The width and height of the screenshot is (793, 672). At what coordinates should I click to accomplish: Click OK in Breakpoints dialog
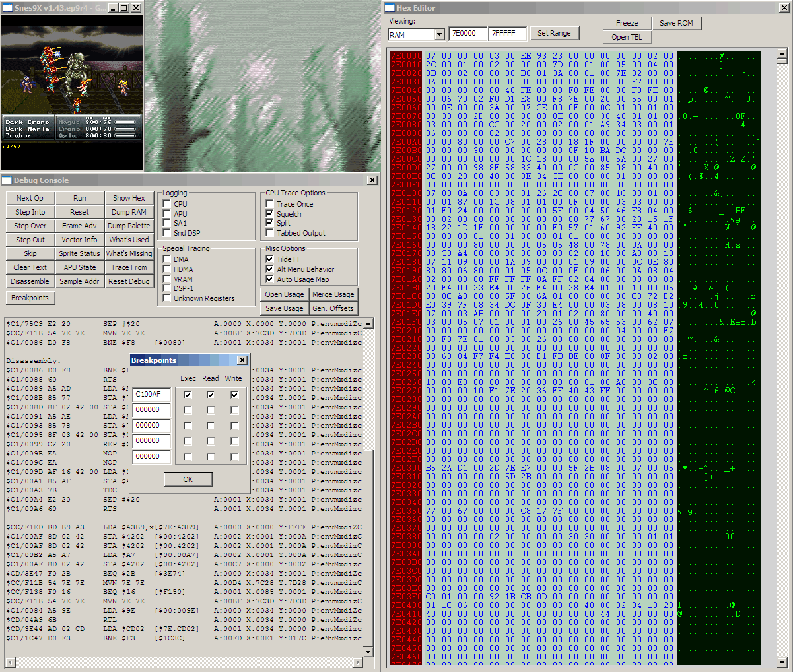pyautogui.click(x=188, y=479)
